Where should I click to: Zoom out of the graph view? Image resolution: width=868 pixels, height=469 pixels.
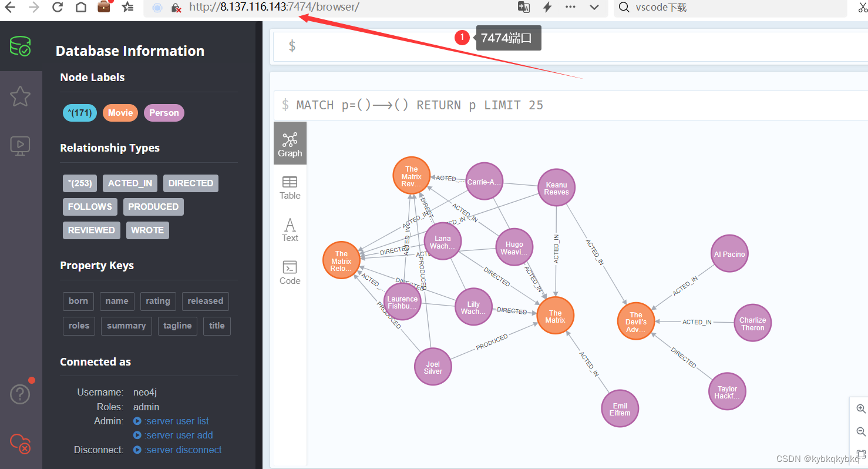[860, 431]
